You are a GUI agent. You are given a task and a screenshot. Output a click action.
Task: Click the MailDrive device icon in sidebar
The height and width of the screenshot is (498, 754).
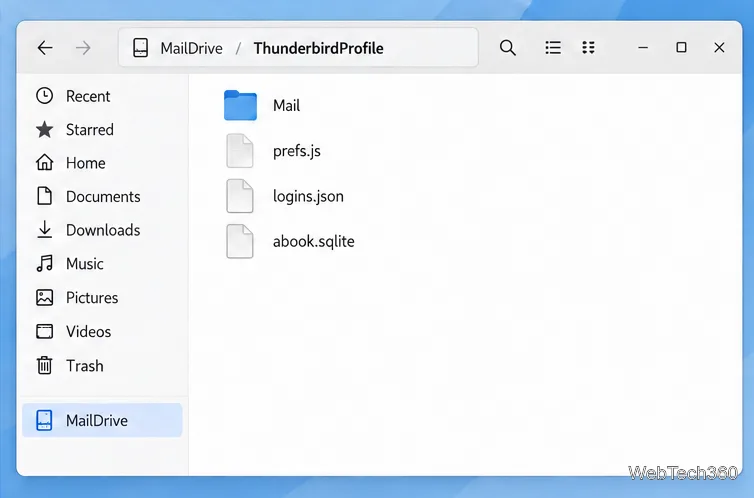click(44, 420)
